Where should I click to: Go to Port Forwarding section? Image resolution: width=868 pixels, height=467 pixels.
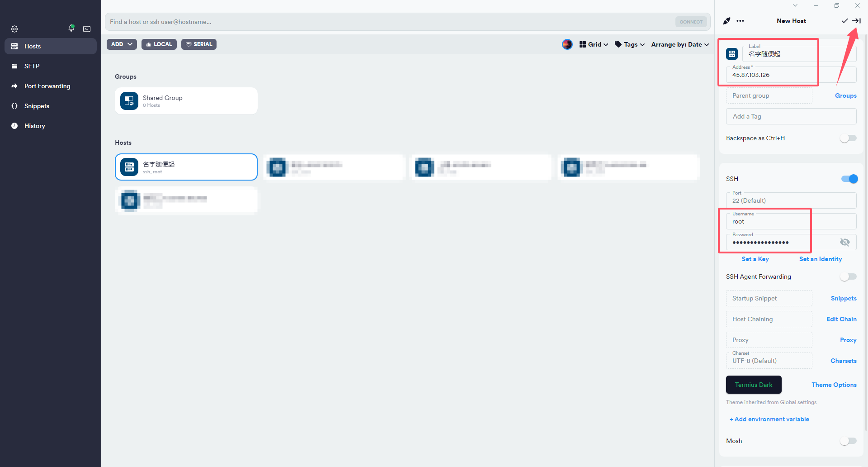[47, 86]
